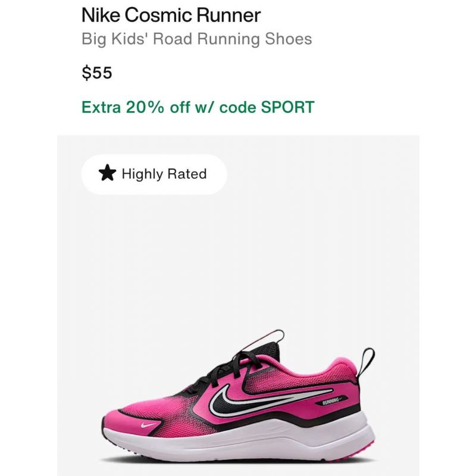The image size is (476, 476).
Task: Click the star icon in Highly Rated badge
Action: (107, 173)
